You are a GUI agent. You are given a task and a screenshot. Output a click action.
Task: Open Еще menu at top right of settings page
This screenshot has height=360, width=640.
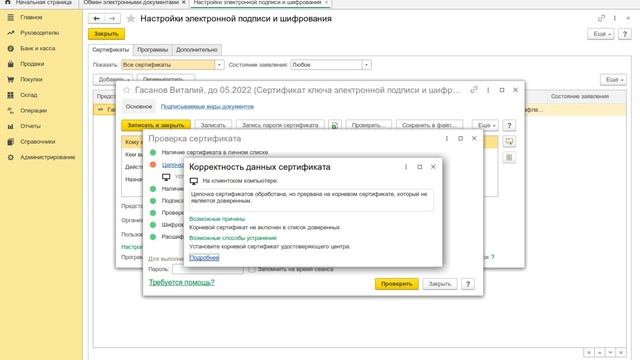pyautogui.click(x=601, y=34)
